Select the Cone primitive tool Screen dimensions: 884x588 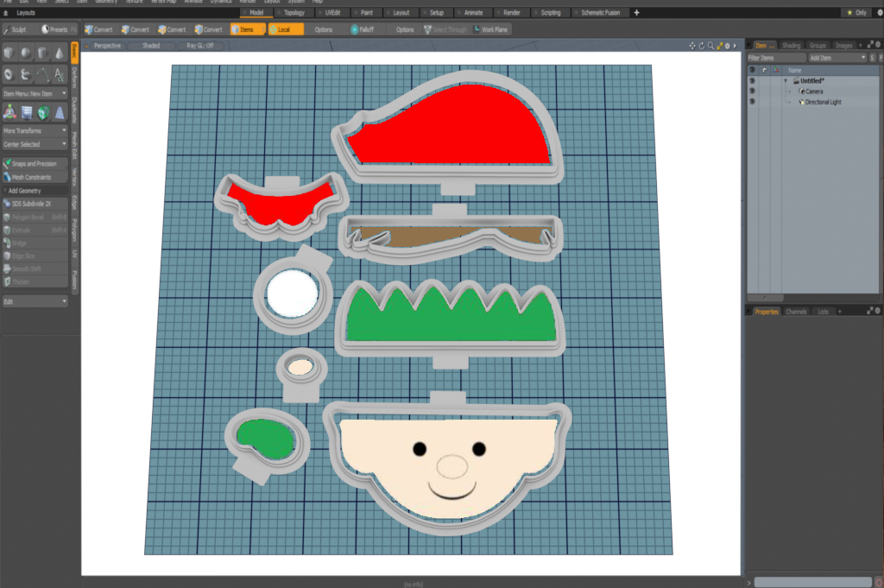coord(60,53)
